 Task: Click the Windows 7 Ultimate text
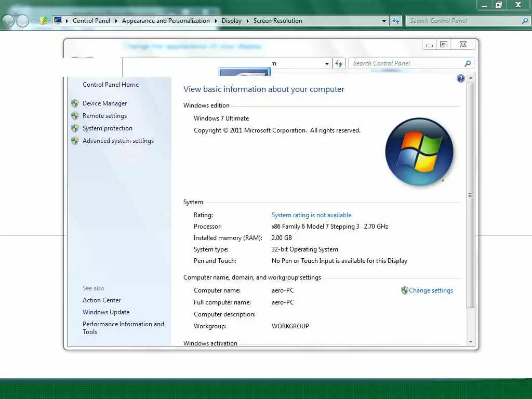pyautogui.click(x=221, y=118)
